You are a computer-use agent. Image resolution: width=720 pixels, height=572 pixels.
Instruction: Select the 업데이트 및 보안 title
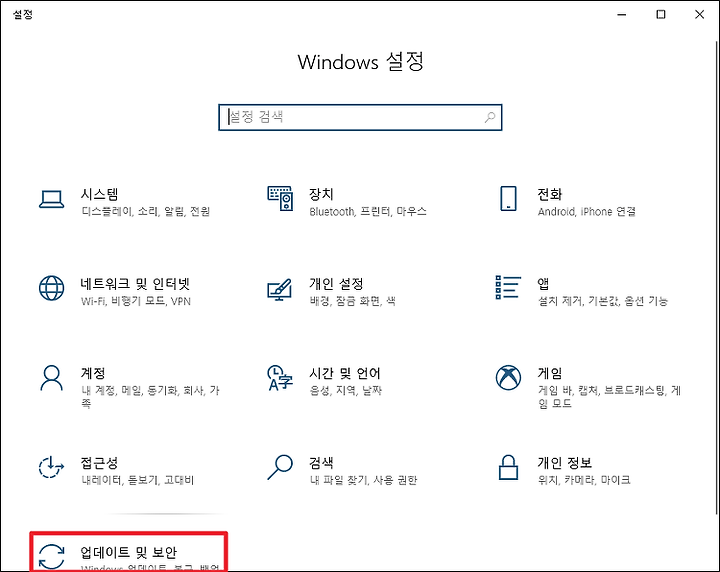[129, 552]
